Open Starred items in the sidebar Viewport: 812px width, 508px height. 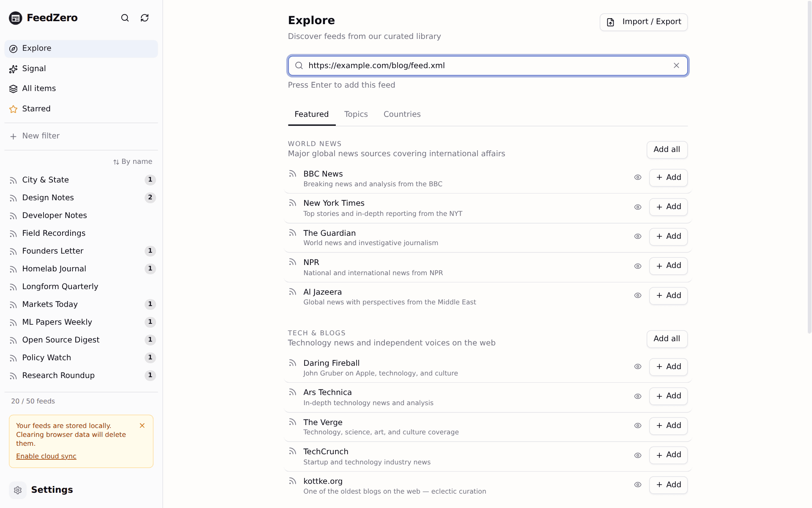tap(81, 109)
